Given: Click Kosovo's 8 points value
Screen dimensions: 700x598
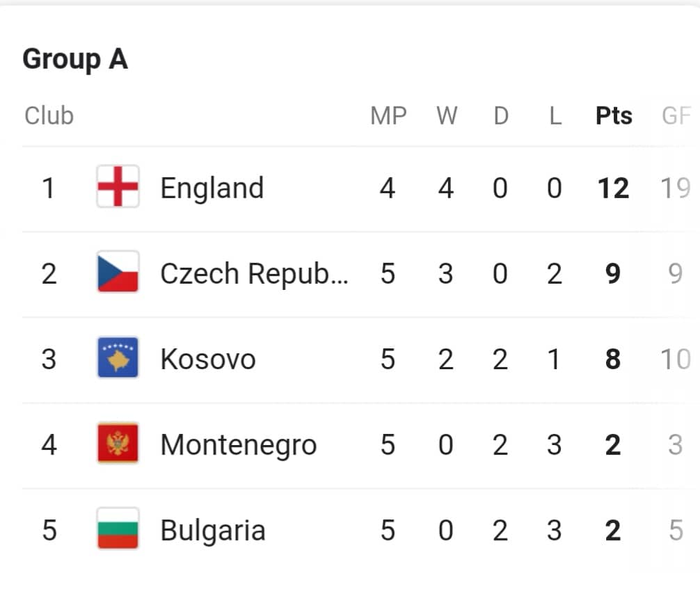Looking at the screenshot, I should click(613, 359).
